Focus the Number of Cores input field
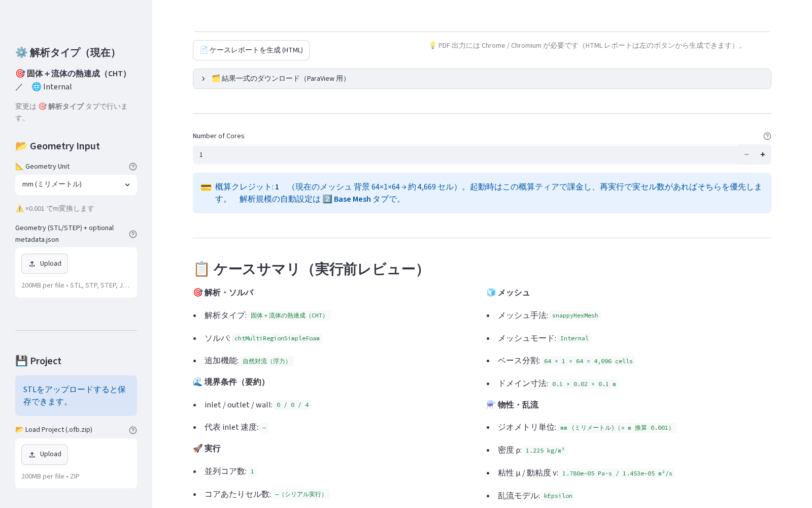 point(465,154)
